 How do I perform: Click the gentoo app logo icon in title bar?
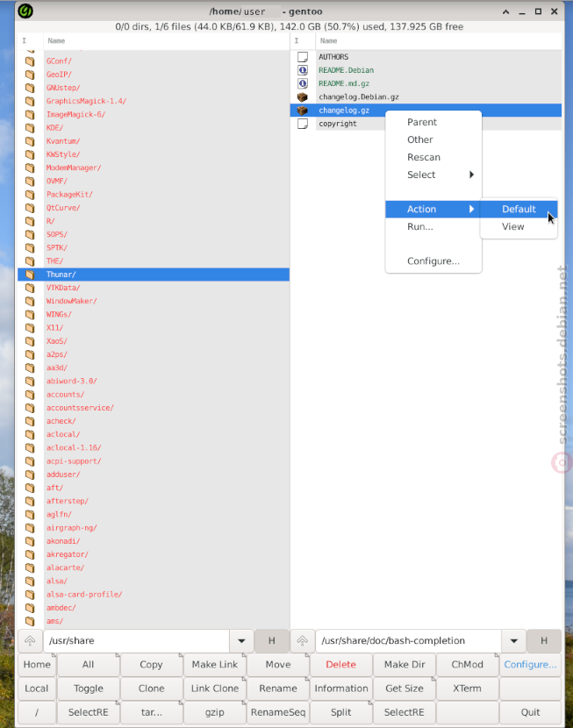(x=25, y=11)
